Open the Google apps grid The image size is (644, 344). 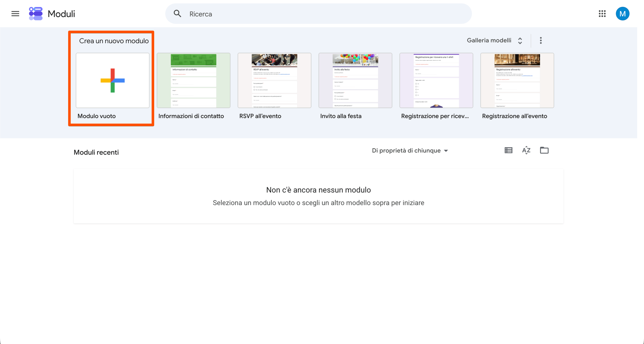pos(602,14)
